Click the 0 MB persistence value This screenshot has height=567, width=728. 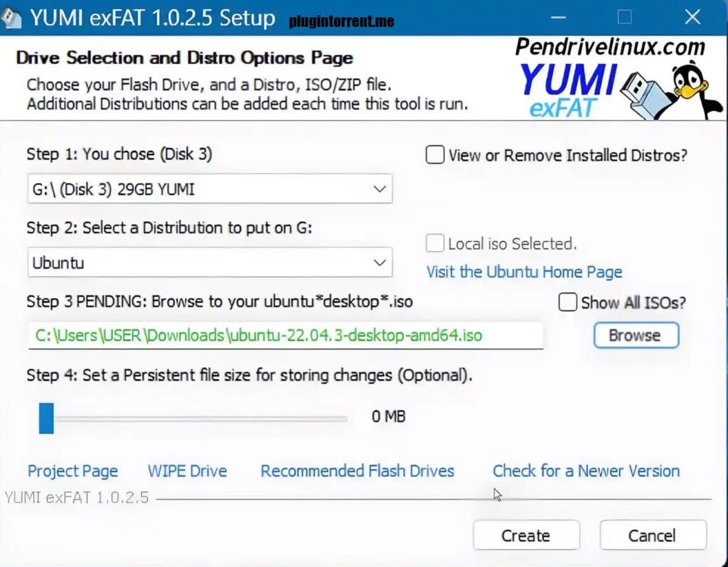click(389, 416)
